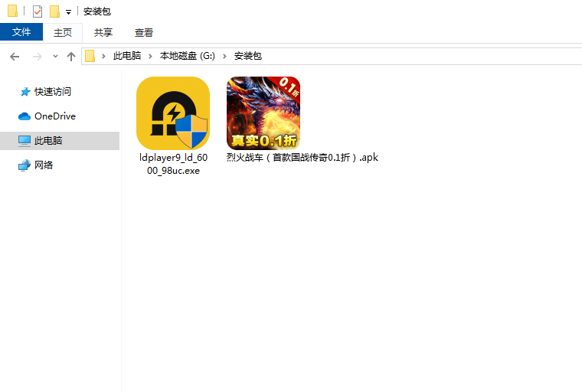This screenshot has width=582, height=392.
Task: Open the ldplayer9 installer exe icon
Action: [x=173, y=113]
